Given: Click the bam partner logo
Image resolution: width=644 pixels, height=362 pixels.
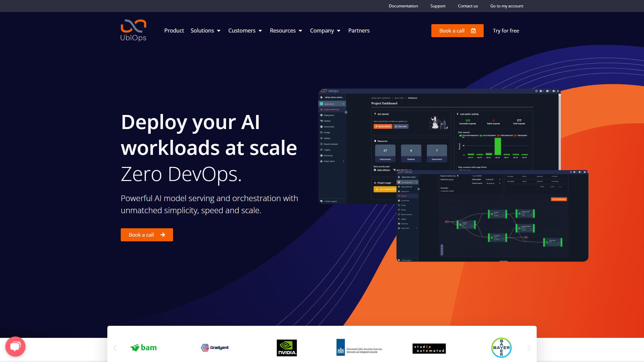Looking at the screenshot, I should [x=143, y=348].
